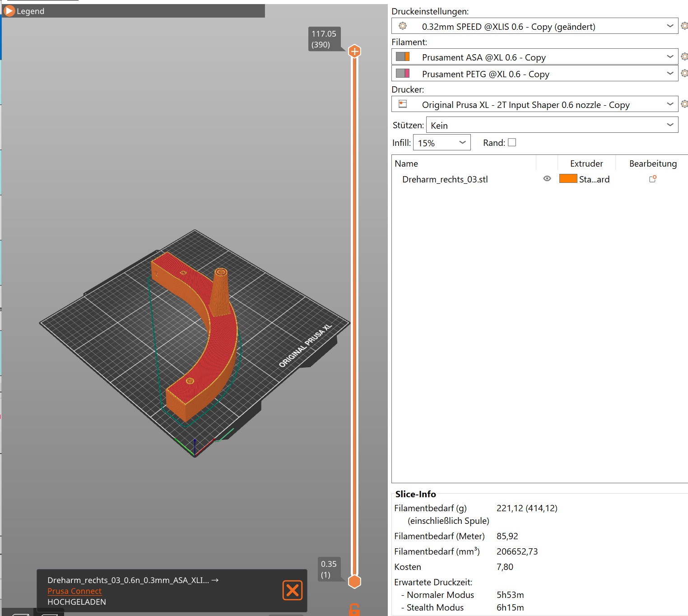
Task: Click the orange extruder color swatch
Action: (568, 179)
